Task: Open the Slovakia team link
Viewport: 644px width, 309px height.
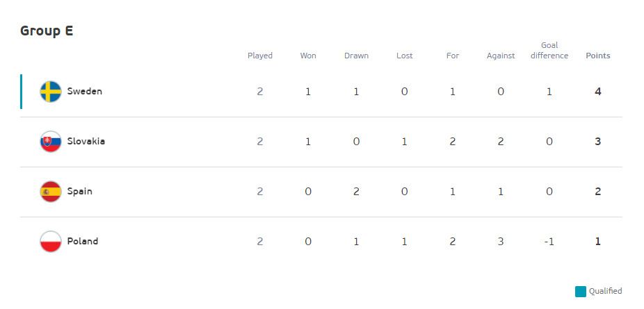Action: [86, 142]
